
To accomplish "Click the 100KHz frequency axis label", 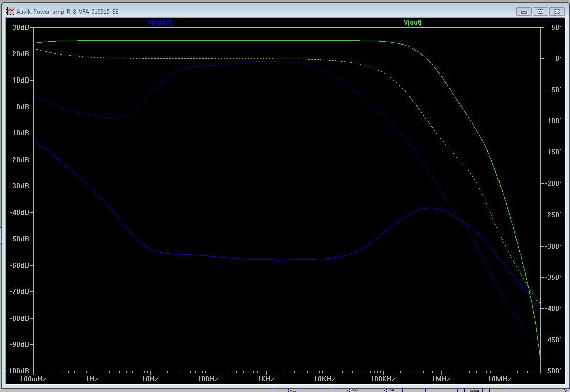I will pyautogui.click(x=383, y=379).
